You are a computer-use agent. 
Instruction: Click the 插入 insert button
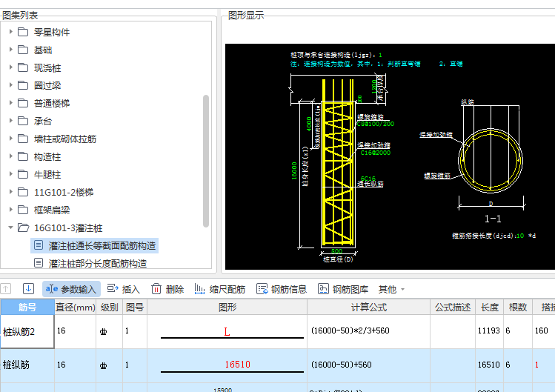click(124, 289)
